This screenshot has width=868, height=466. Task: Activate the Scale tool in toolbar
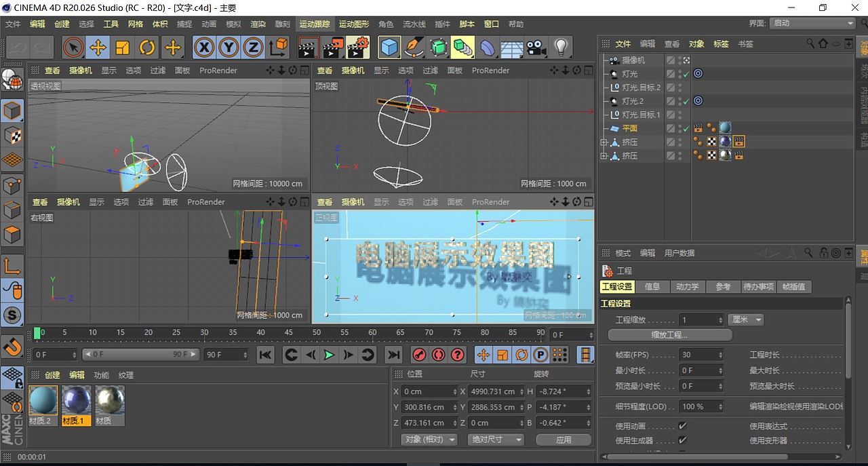[x=123, y=47]
